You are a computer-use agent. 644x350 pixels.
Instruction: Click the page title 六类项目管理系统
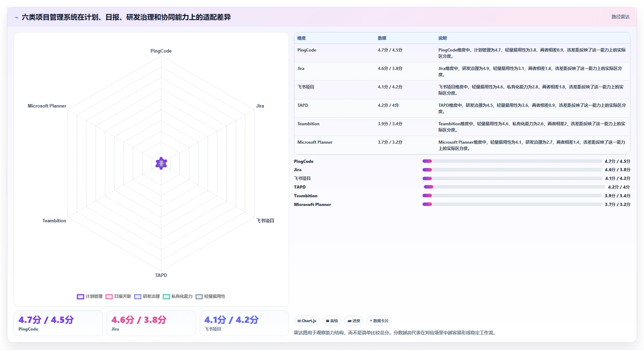[x=126, y=17]
